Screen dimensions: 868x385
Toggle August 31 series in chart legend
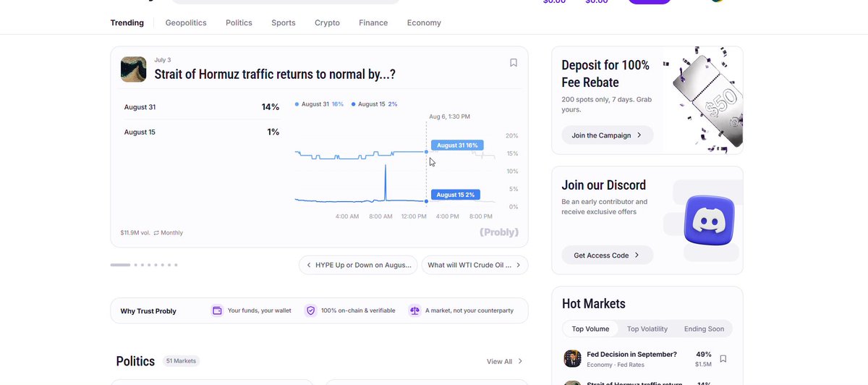click(319, 104)
